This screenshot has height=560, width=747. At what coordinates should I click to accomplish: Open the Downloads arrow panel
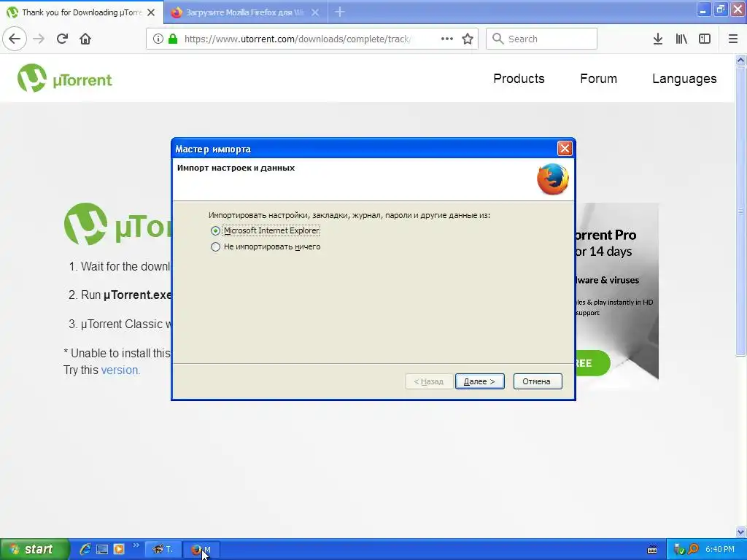point(658,39)
